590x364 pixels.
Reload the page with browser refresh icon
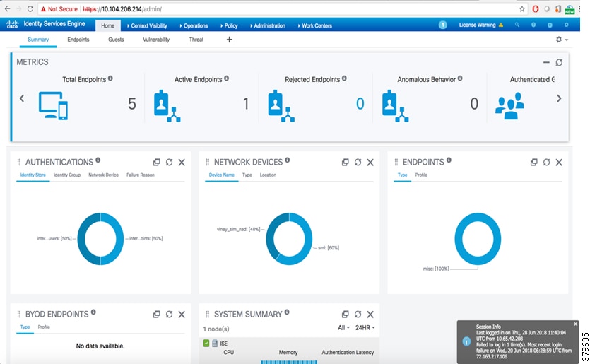30,8
